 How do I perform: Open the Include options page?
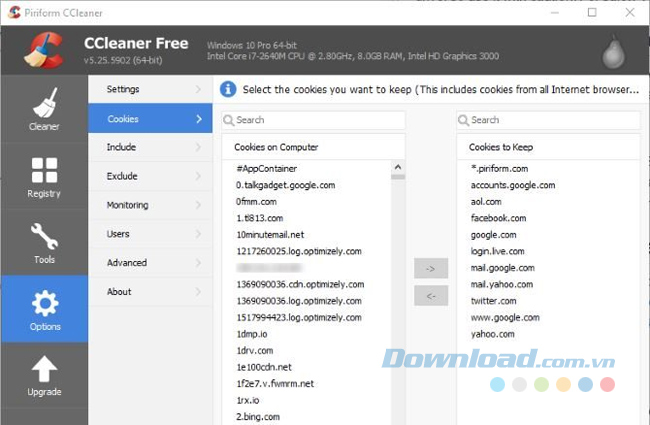(x=150, y=147)
